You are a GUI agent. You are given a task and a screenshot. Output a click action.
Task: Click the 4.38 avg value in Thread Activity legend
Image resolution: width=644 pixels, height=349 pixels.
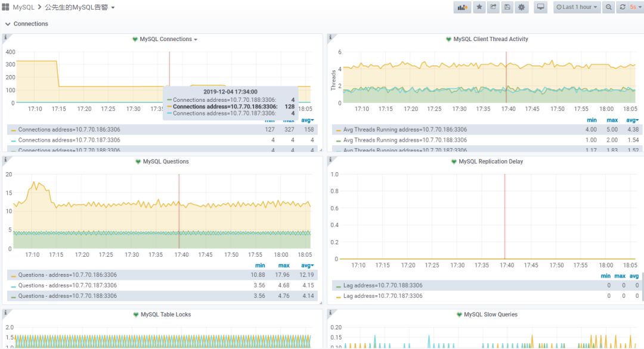pos(633,130)
